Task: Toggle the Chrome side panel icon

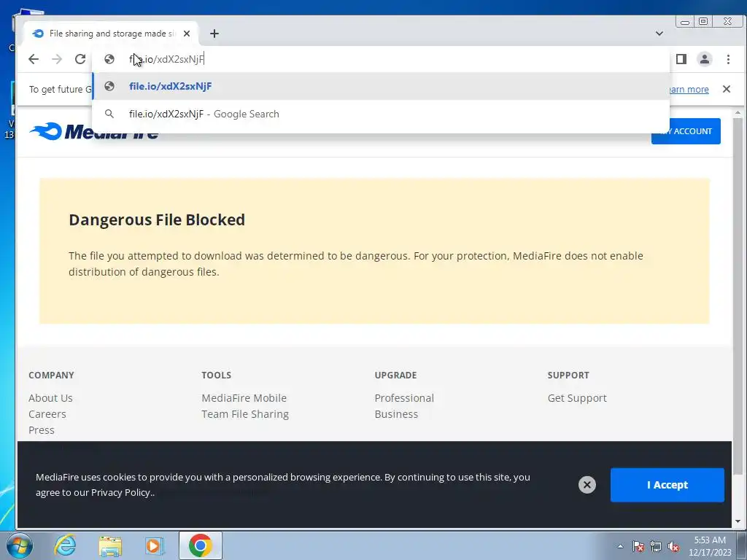Action: (x=681, y=59)
